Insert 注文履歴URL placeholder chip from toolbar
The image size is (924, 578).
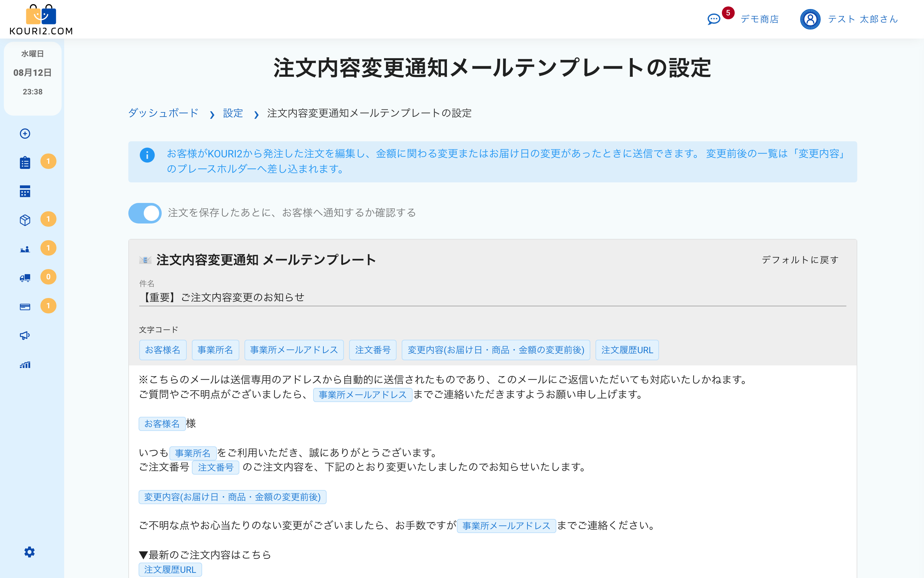[x=627, y=350]
